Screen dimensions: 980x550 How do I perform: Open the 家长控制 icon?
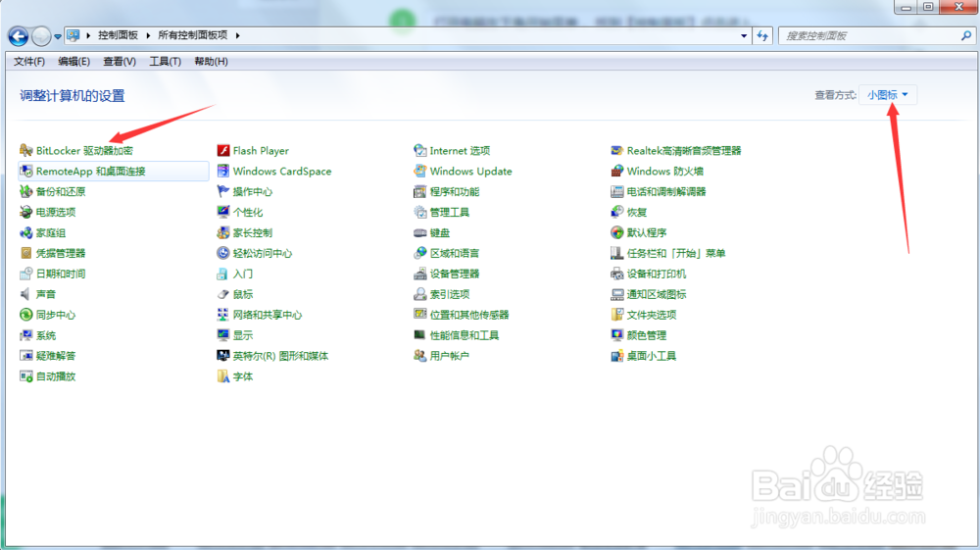point(223,232)
